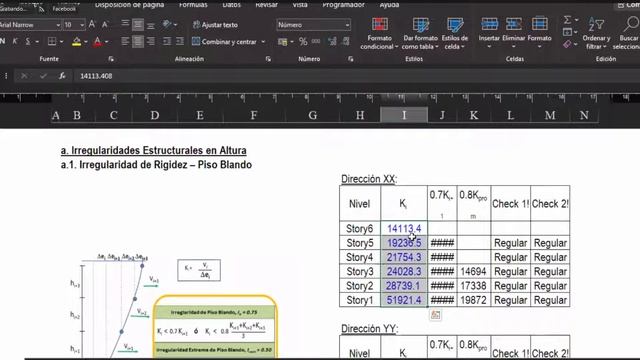Open the Vista ribbon tab
Viewport: 640px width, 360px height.
click(300, 5)
